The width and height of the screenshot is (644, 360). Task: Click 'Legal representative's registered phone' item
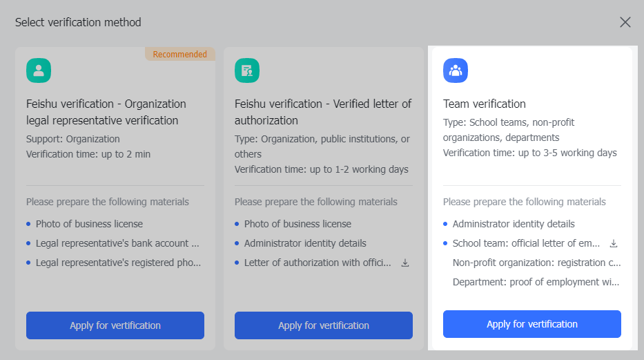[x=119, y=263]
